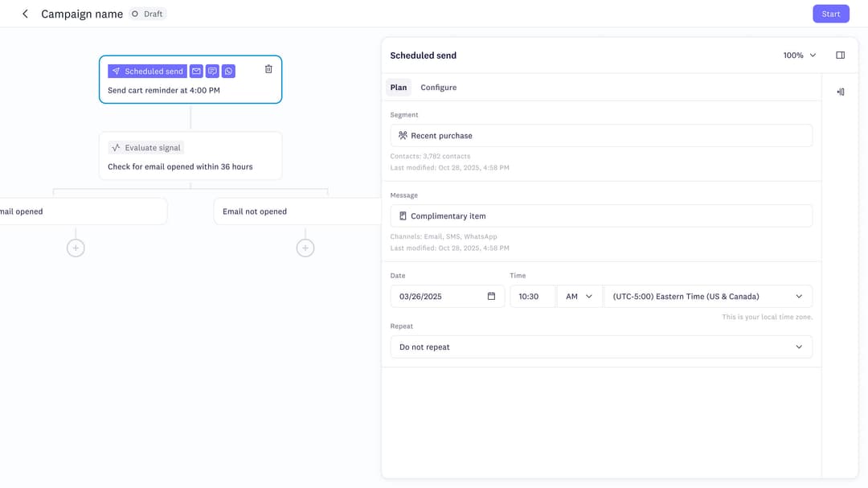The image size is (868, 488).
Task: Expand the Do not repeat dropdown
Action: click(601, 347)
